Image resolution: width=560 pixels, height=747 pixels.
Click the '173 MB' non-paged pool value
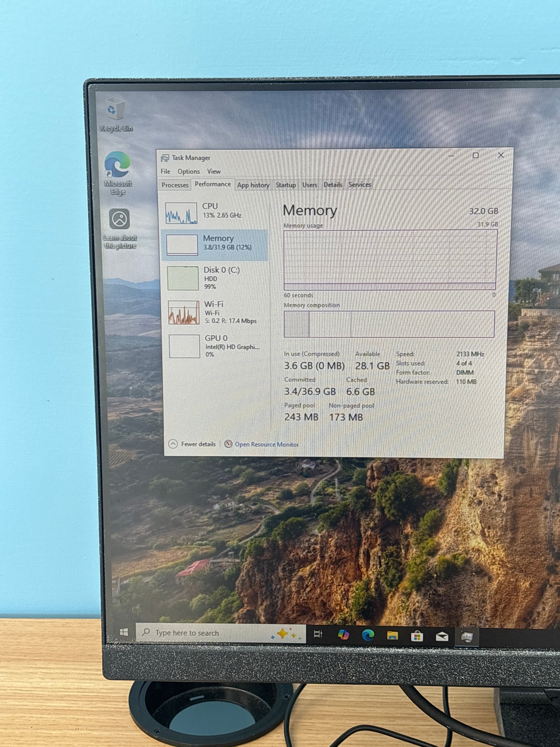tap(346, 417)
